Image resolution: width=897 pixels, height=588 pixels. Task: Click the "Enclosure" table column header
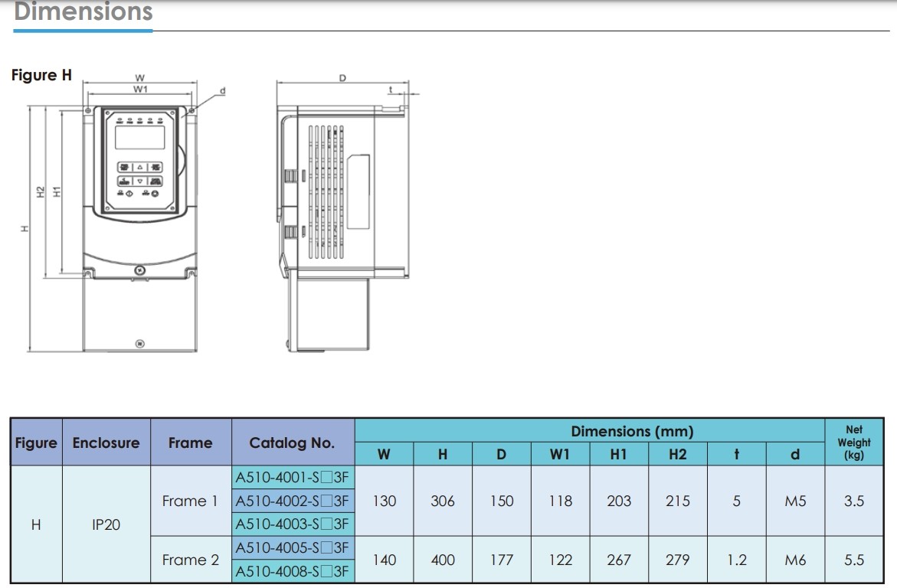point(106,443)
